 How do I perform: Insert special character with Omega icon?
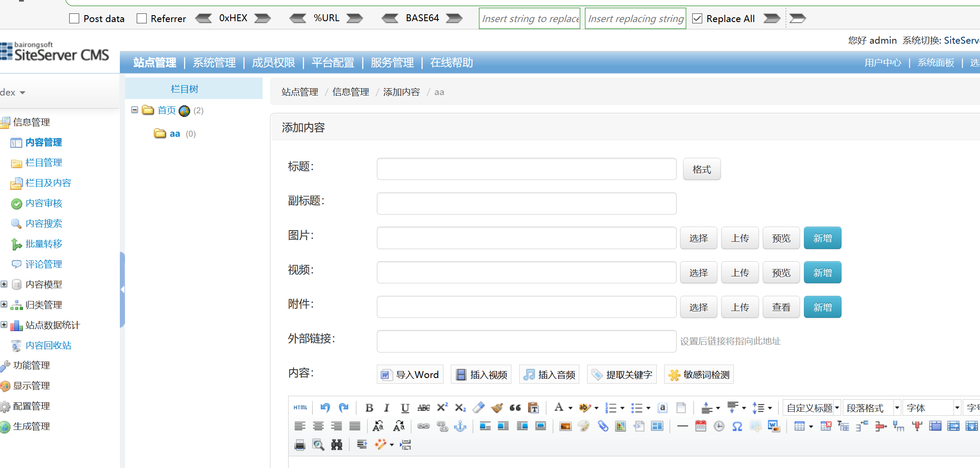[x=737, y=426]
